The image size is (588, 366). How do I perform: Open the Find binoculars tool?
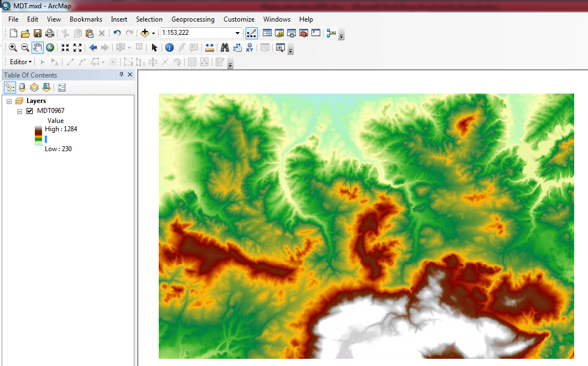pyautogui.click(x=225, y=48)
